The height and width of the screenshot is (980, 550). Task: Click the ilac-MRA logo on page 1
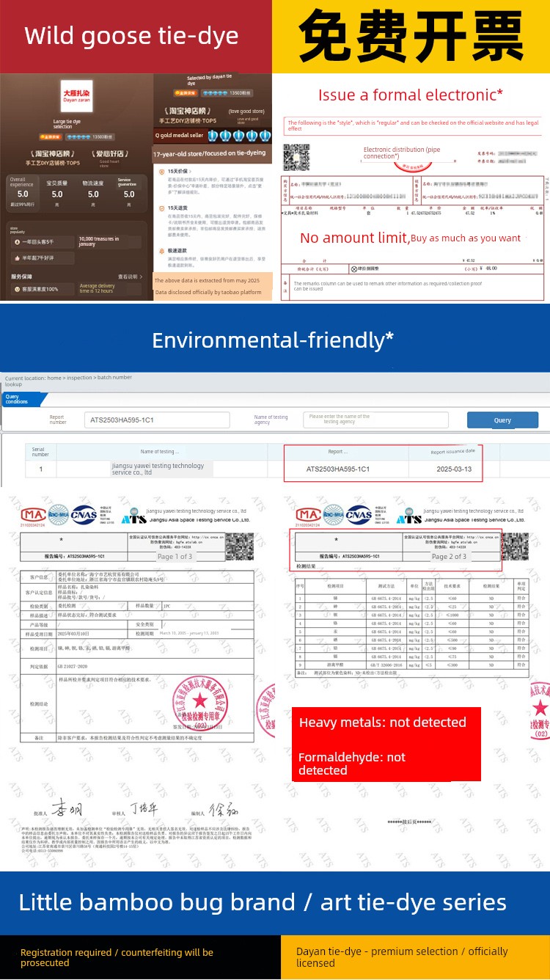coord(59,514)
